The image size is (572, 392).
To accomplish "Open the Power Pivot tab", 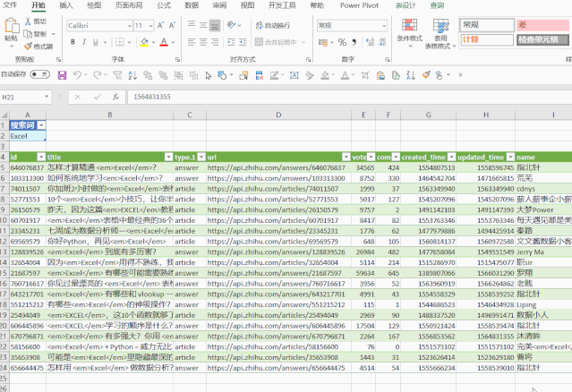I will coord(359,5).
